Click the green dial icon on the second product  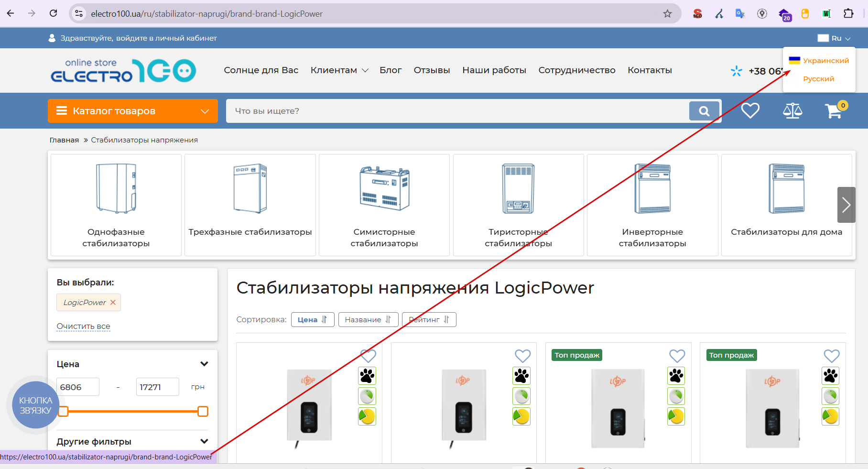[x=521, y=396]
